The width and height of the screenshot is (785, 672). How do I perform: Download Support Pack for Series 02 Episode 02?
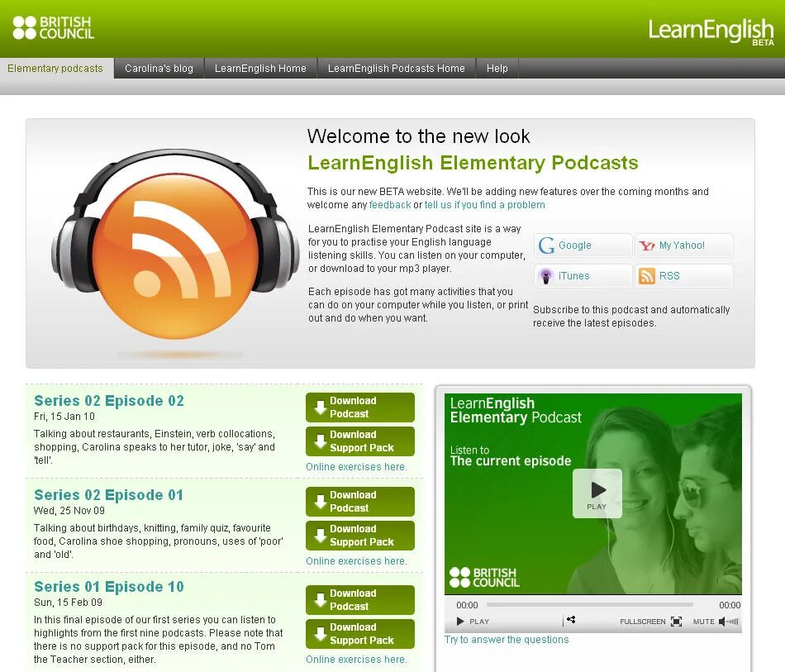pos(360,441)
